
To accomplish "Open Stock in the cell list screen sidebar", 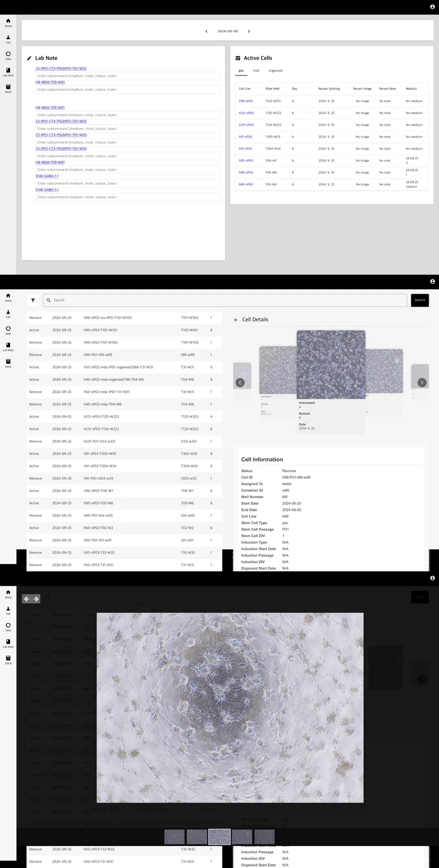I will point(8,363).
